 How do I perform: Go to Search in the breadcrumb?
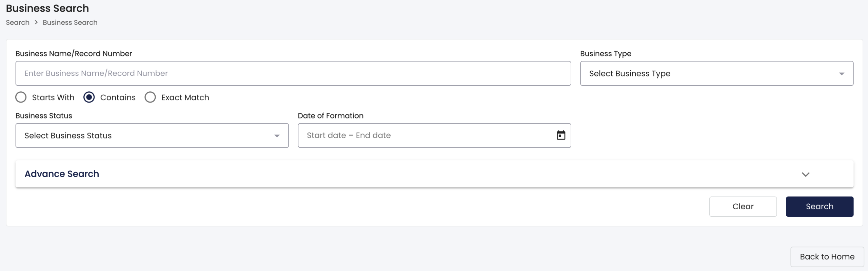[x=18, y=22]
